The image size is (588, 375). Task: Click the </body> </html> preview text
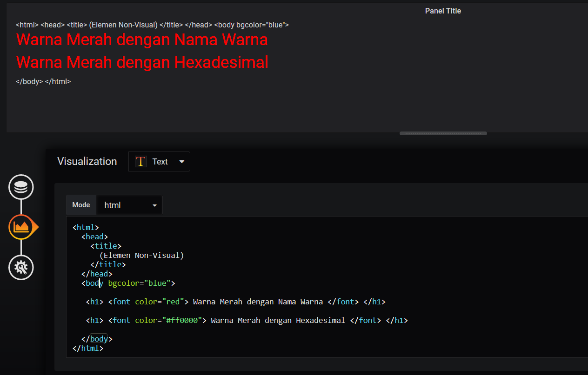coord(43,81)
